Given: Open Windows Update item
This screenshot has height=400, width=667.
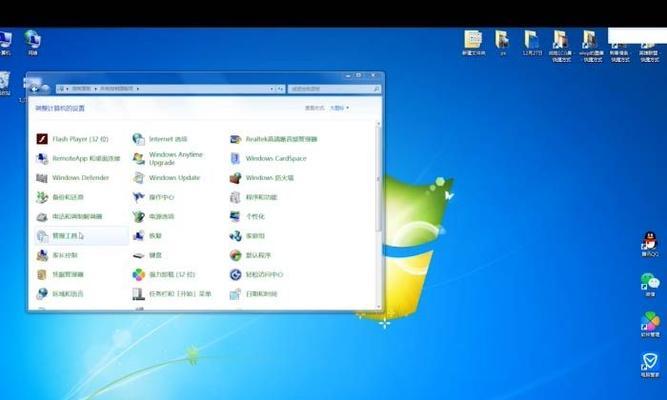Looking at the screenshot, I should (x=166, y=178).
